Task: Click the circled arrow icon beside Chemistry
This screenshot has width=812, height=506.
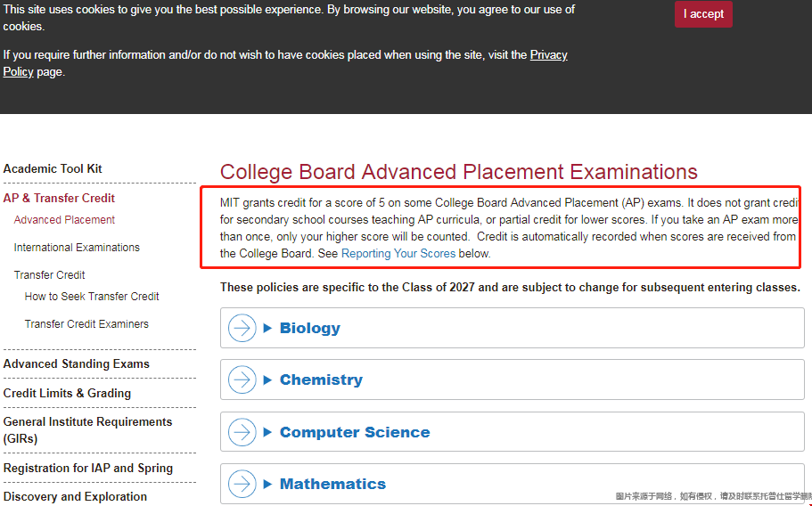Action: (242, 379)
